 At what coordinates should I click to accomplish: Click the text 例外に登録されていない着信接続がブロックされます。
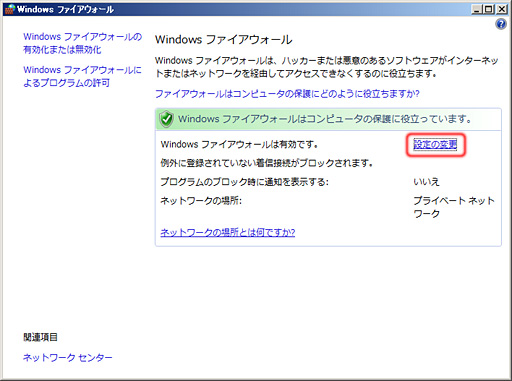click(x=267, y=163)
